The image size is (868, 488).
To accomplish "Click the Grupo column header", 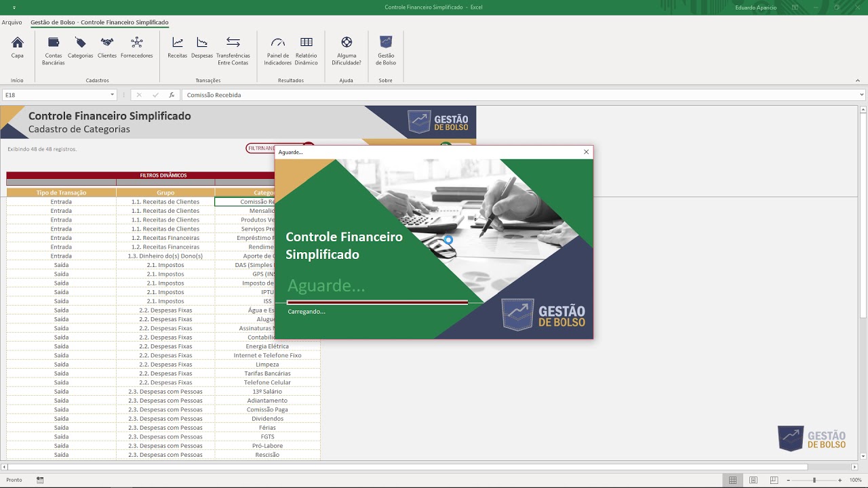I will pos(165,192).
